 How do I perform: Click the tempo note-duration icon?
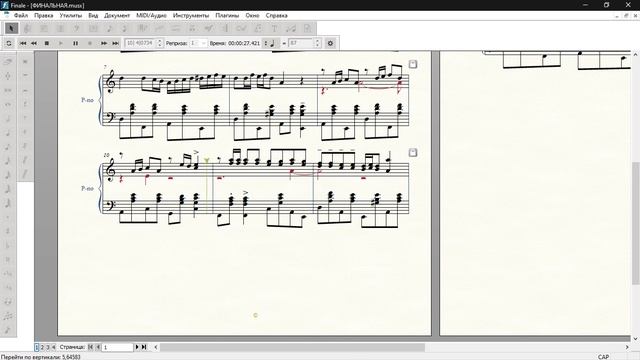(272, 43)
